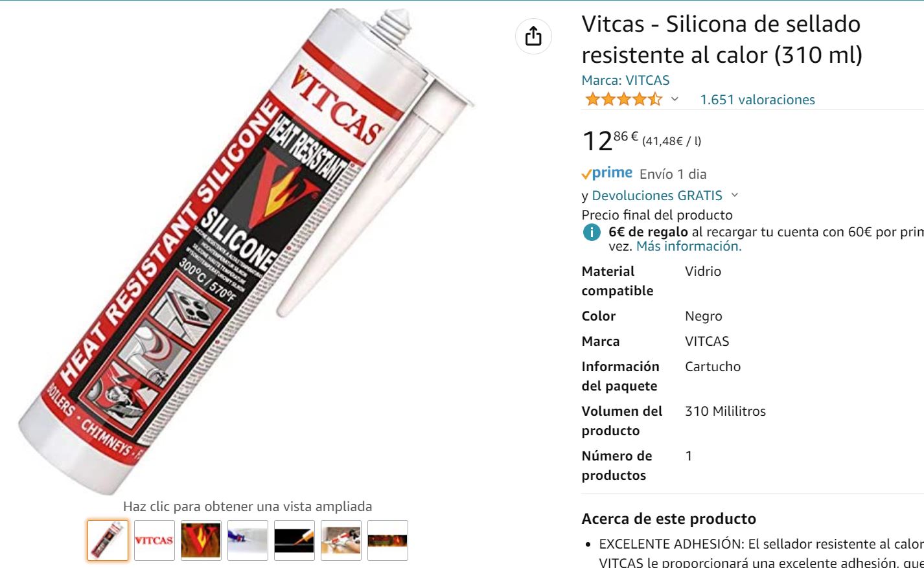
Task: Select the flame V logo thumbnail
Action: [x=201, y=540]
